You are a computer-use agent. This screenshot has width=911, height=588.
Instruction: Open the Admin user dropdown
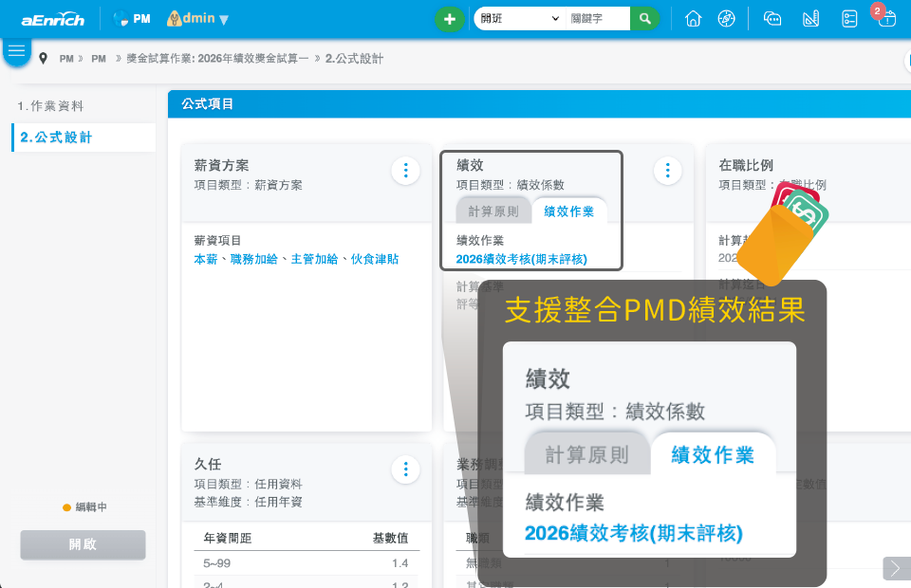click(x=197, y=19)
